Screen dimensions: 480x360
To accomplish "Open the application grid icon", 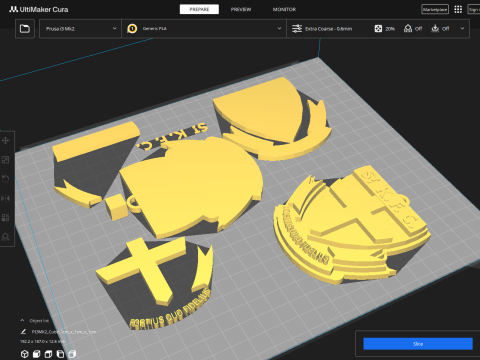I will tap(458, 9).
